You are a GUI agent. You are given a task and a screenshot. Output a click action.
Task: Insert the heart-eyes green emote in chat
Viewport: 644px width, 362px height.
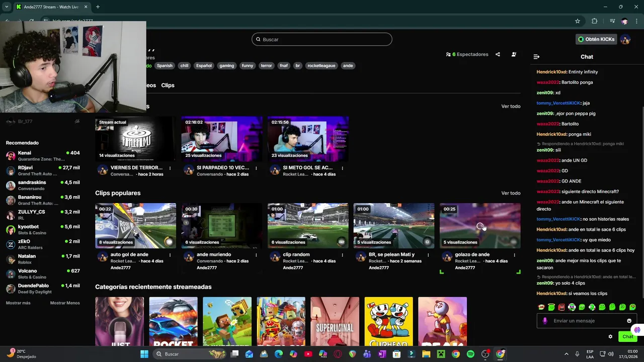[x=632, y=307]
